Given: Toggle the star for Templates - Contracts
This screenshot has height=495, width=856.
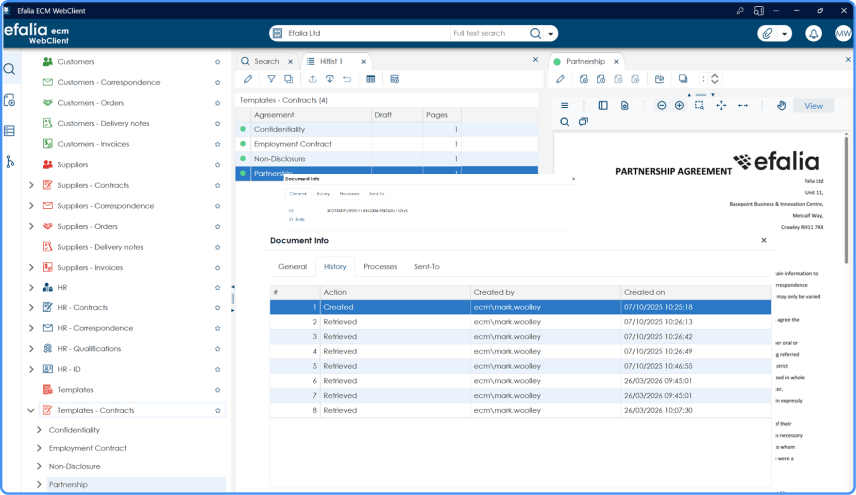Looking at the screenshot, I should pyautogui.click(x=217, y=410).
